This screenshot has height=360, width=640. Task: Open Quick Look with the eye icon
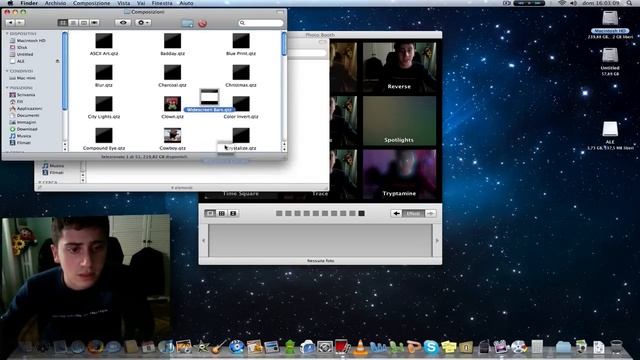coord(123,23)
